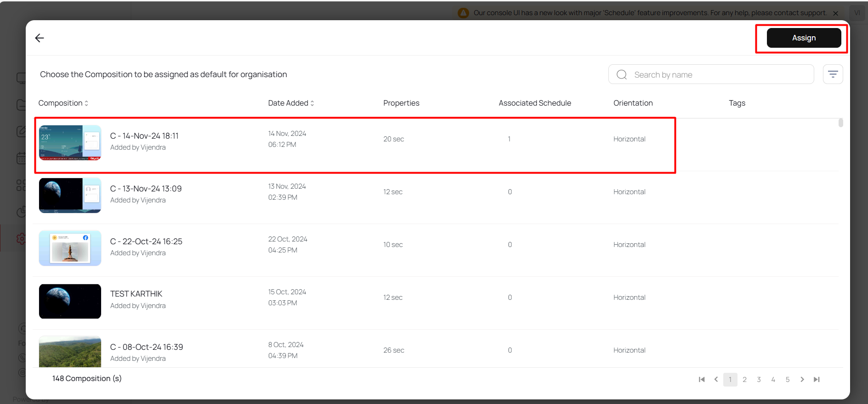Pick the C - 08-Oct-24 16:39 composition
The height and width of the screenshot is (404, 868).
coord(146,347)
